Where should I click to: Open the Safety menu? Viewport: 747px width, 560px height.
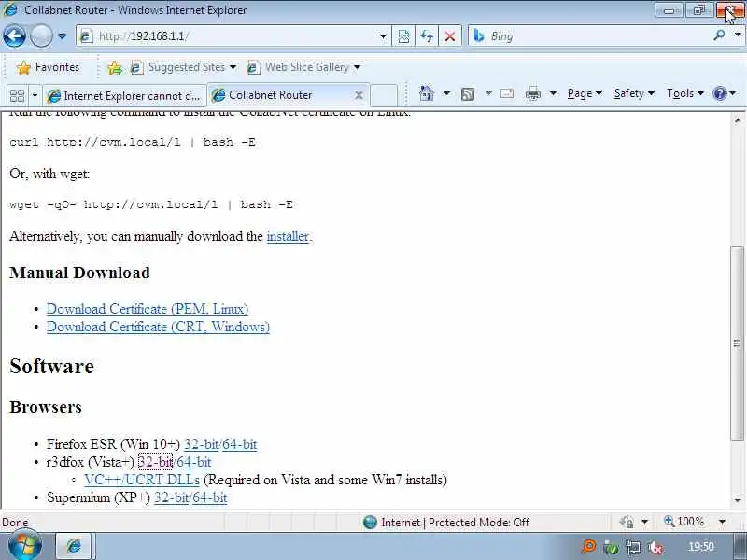(x=634, y=93)
